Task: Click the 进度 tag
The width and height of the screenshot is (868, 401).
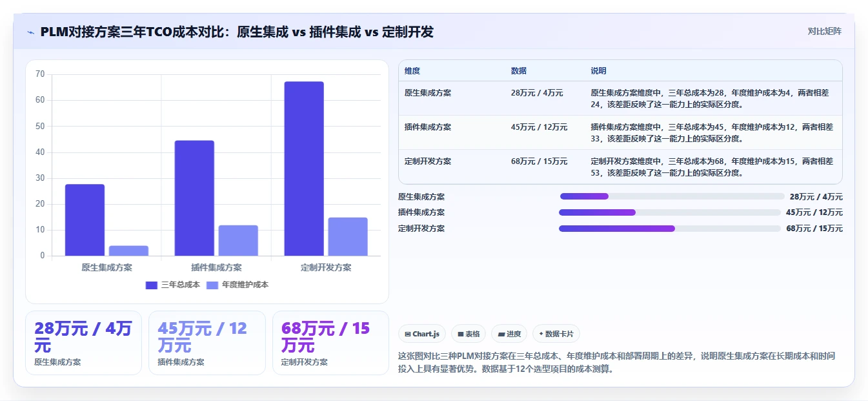Action: pos(509,334)
